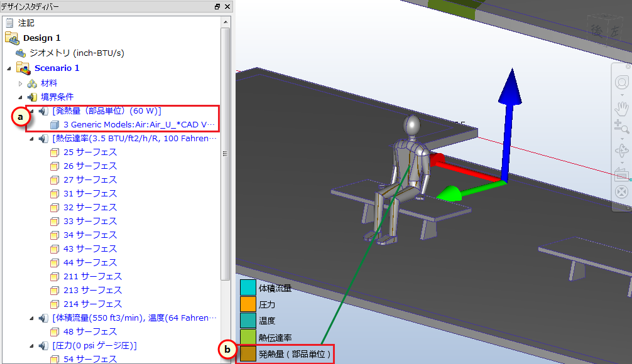Select the 44 サーフェス row
632x364 pixels.
coord(84,262)
